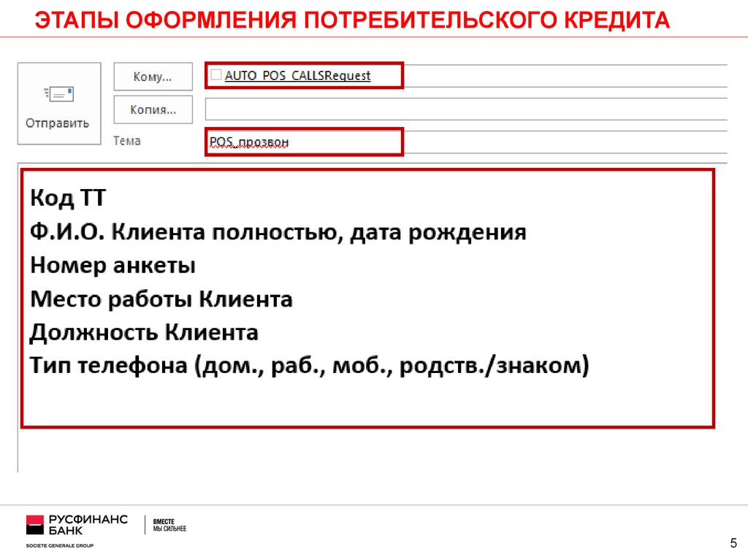Image resolution: width=748 pixels, height=560 pixels.
Task: Open the Копия... recipient picker
Action: (153, 110)
